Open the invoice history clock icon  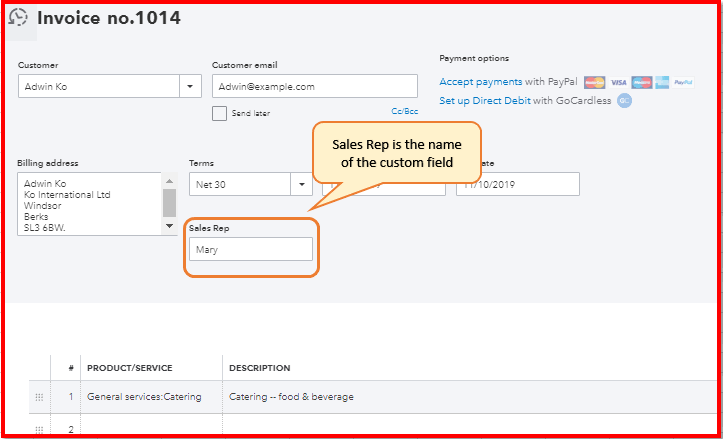pos(18,18)
